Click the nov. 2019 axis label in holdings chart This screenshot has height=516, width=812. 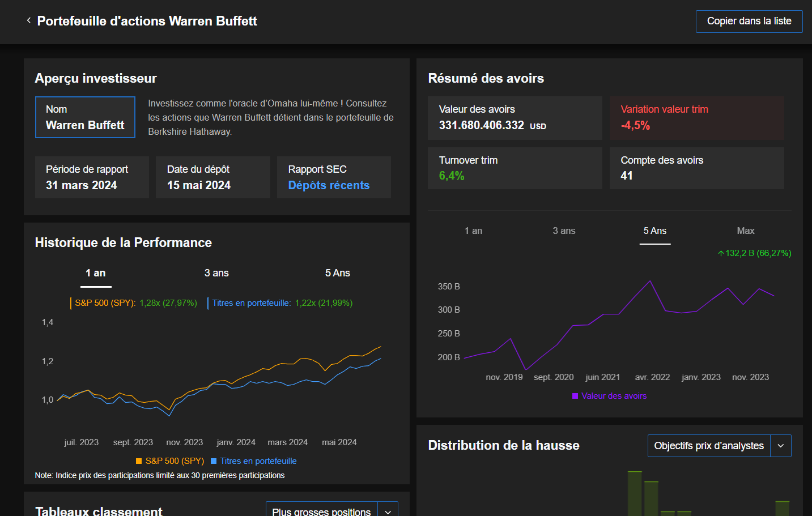[504, 377]
